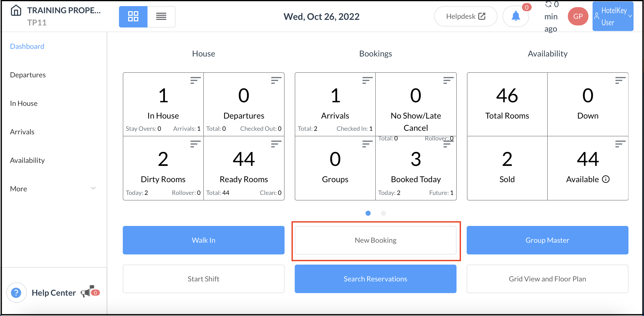644x316 pixels.
Task: Click the info icon beside Available count
Action: (606, 179)
